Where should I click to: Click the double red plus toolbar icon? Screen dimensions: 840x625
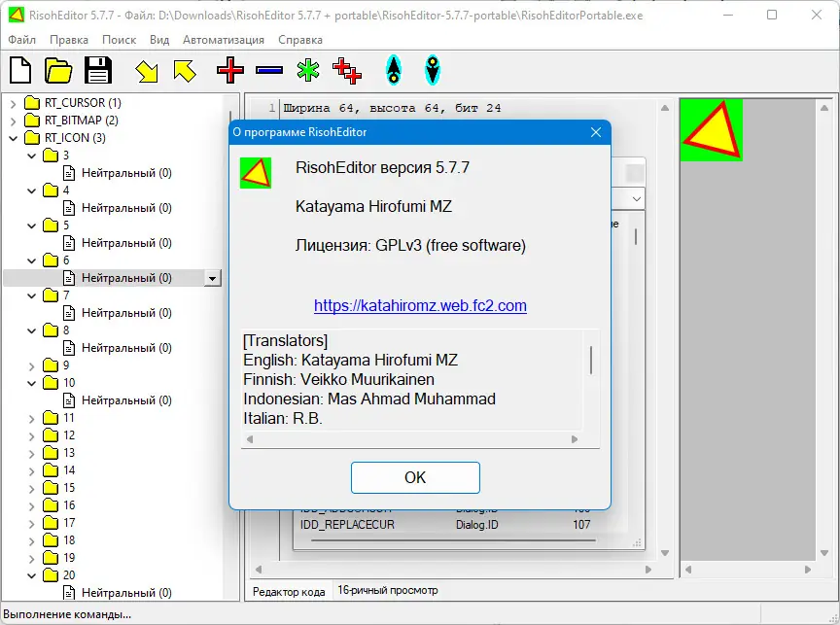coord(347,71)
